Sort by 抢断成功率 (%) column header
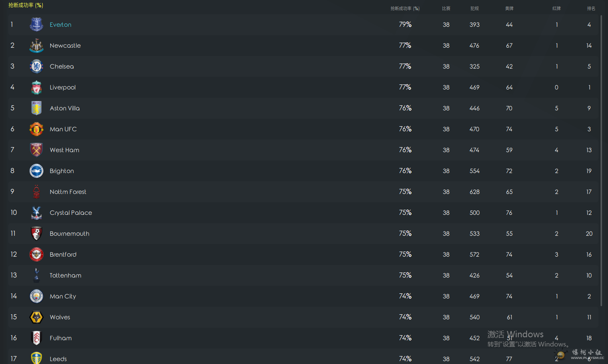The image size is (608, 364). (405, 8)
